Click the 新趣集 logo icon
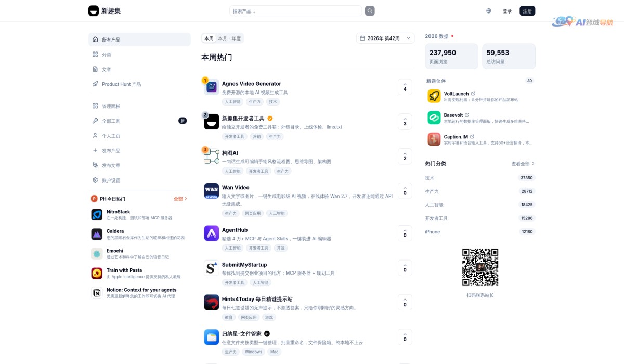 point(94,11)
